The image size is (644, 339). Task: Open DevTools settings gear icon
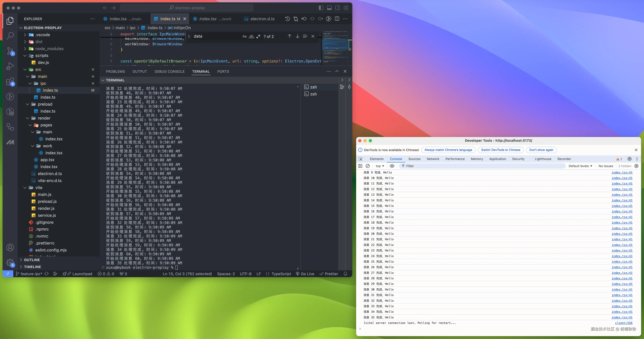[629, 159]
